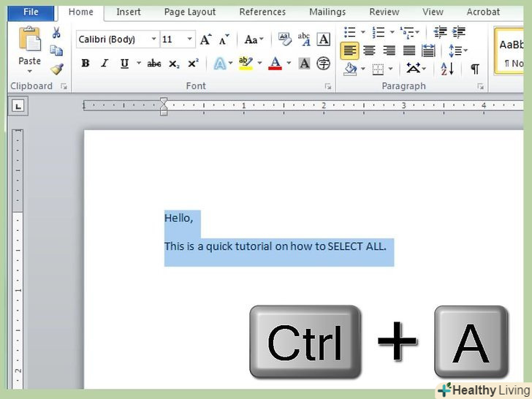532x399 pixels.
Task: Open the File tab
Action: (31, 12)
